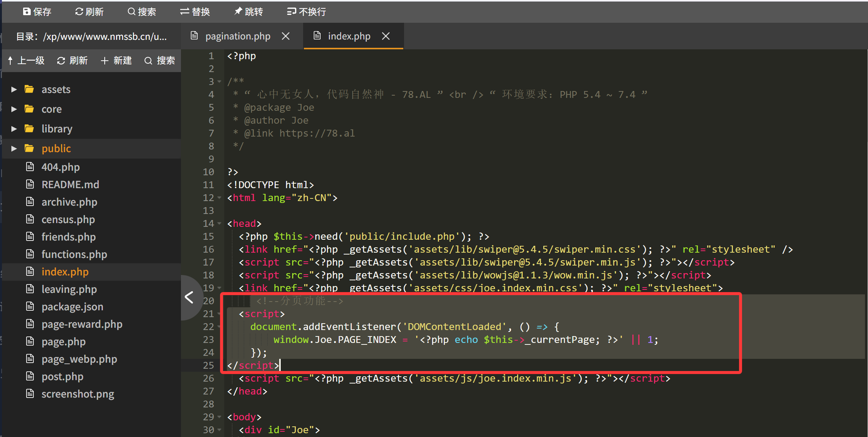Open functions.php file

point(74,254)
